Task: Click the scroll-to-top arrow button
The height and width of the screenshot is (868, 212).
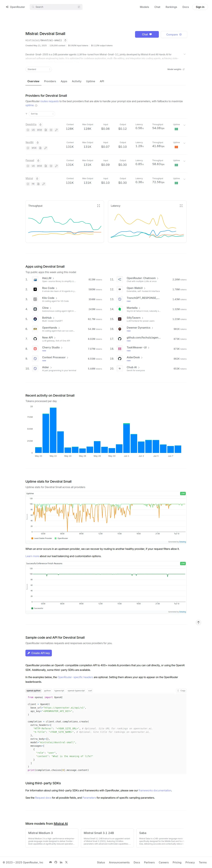Action: (198, 622)
